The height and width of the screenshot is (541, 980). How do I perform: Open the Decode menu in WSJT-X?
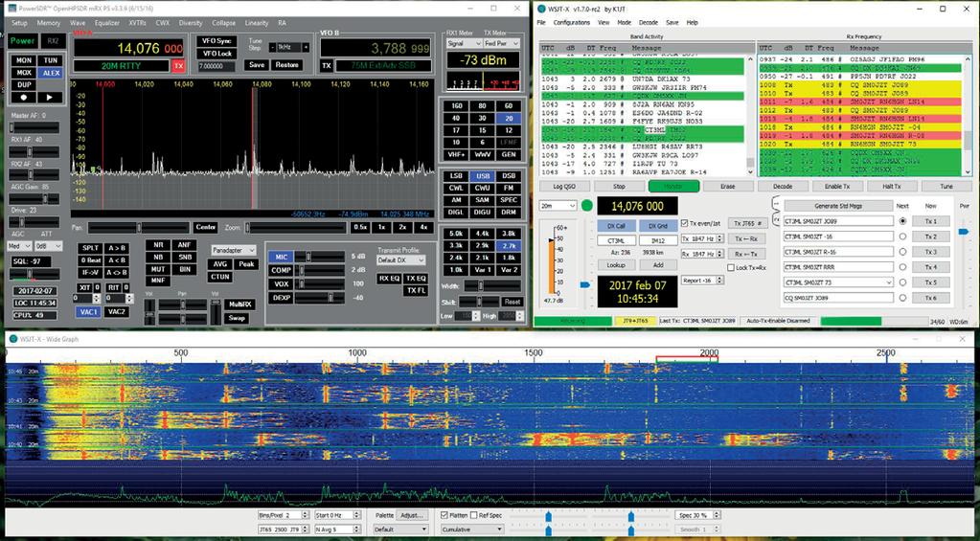click(649, 22)
